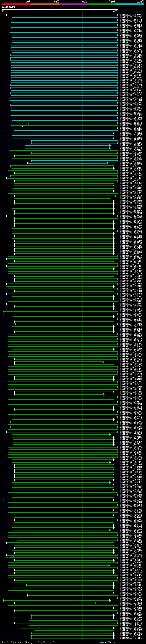Open hit UniRef100_B4FU90

[x=131, y=22]
